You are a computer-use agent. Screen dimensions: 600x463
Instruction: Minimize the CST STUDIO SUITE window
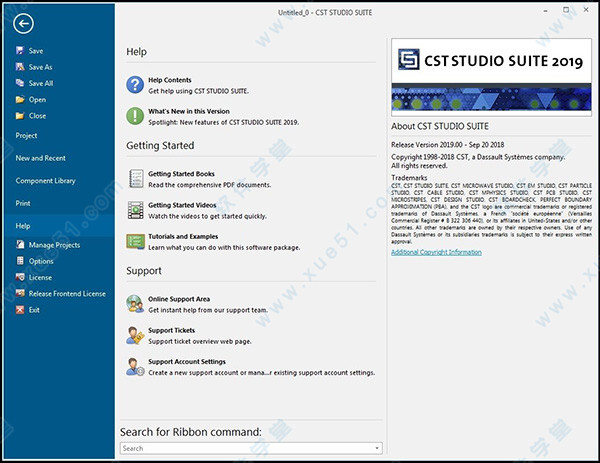click(545, 11)
